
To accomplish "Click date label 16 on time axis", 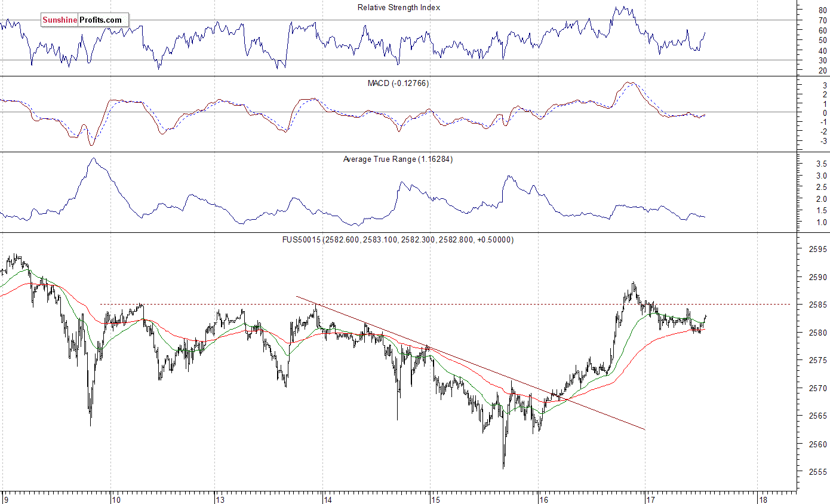I will [543, 499].
